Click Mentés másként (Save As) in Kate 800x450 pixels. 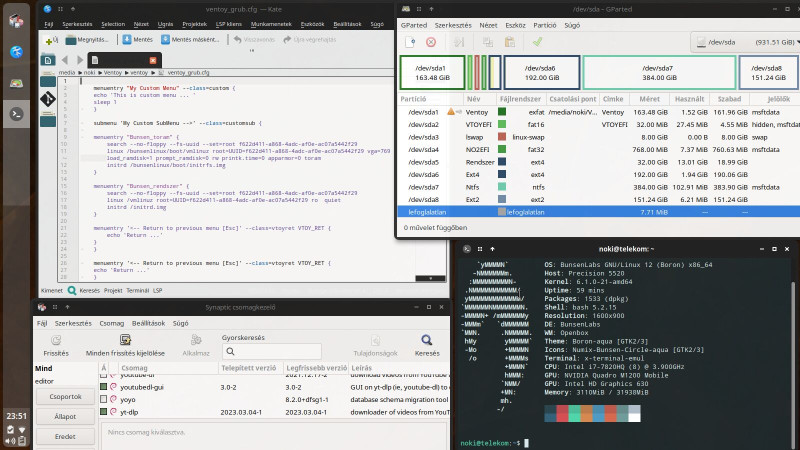coord(190,40)
